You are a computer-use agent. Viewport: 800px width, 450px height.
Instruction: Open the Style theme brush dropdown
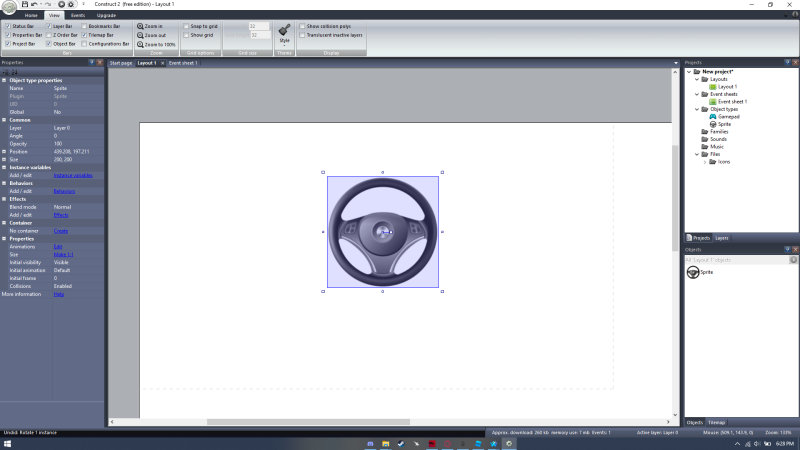(284, 34)
